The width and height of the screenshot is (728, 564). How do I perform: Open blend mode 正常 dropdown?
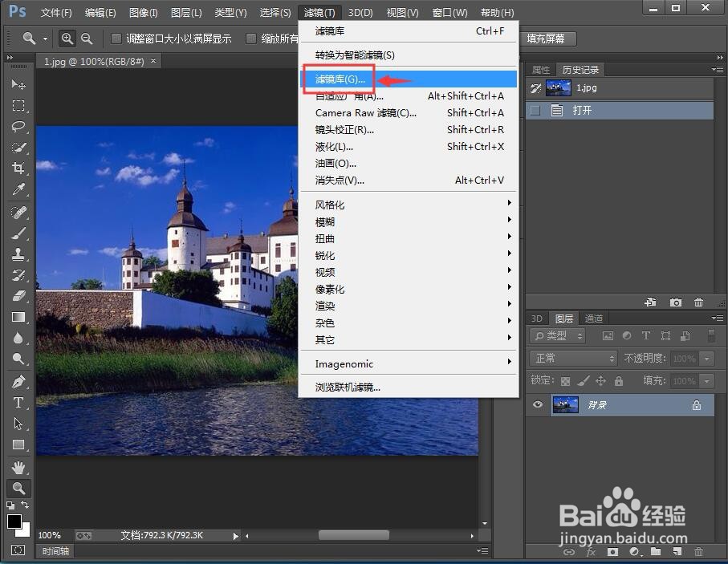tap(574, 359)
